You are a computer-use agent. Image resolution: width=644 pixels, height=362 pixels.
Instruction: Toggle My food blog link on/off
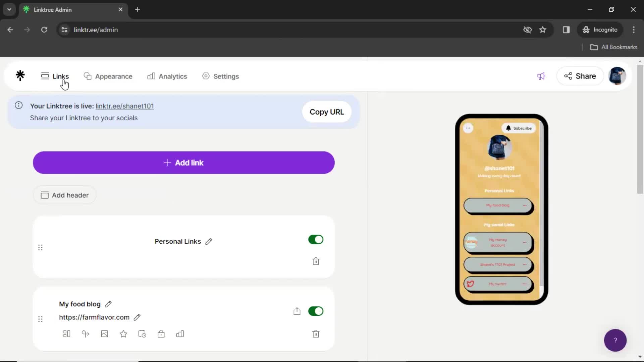(316, 311)
